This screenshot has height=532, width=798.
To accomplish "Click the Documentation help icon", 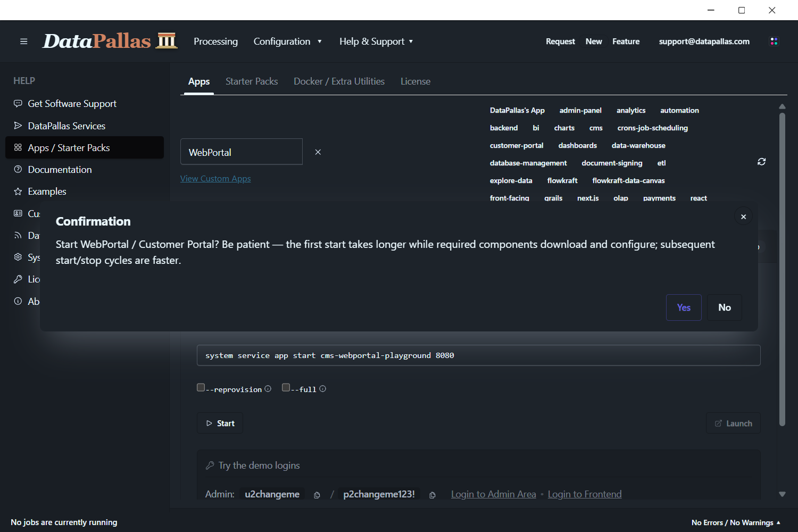I will click(18, 169).
